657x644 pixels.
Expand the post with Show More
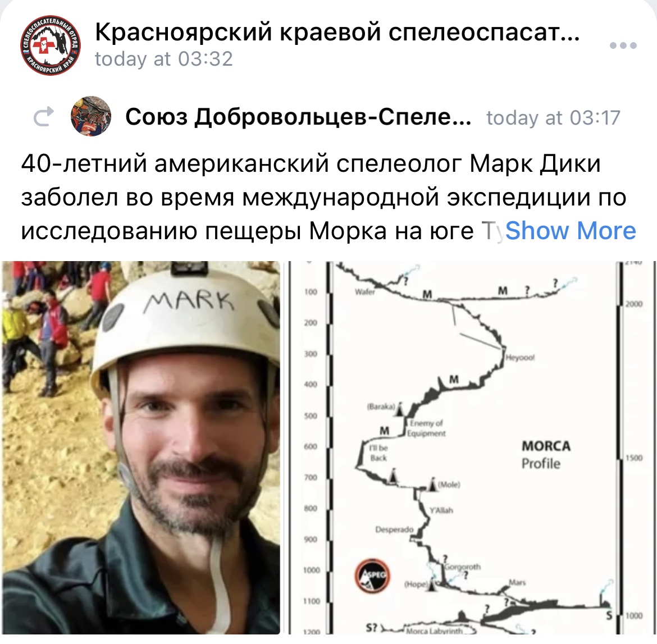[x=571, y=230]
